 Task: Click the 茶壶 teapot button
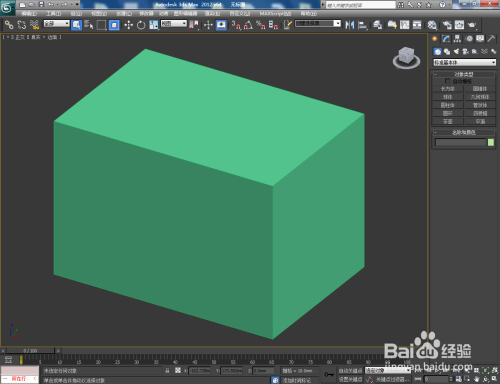click(448, 121)
